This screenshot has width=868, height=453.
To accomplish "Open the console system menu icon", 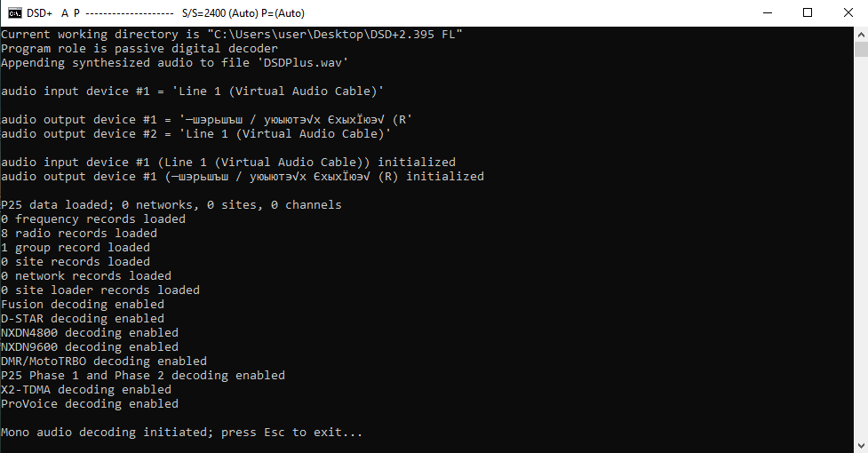I will click(x=14, y=12).
